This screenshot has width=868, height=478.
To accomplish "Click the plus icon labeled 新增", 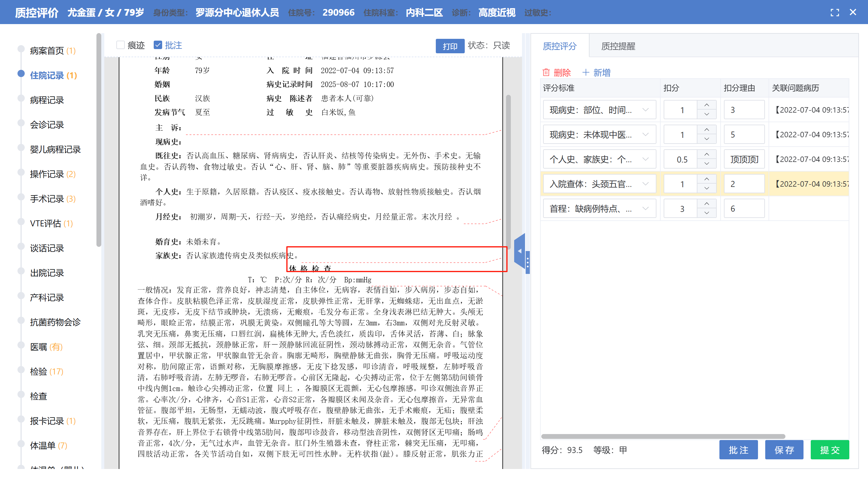I will point(586,72).
